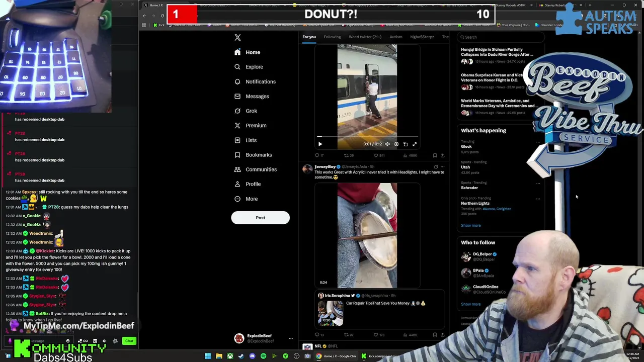Expand the train video to fullscreen

(x=415, y=144)
